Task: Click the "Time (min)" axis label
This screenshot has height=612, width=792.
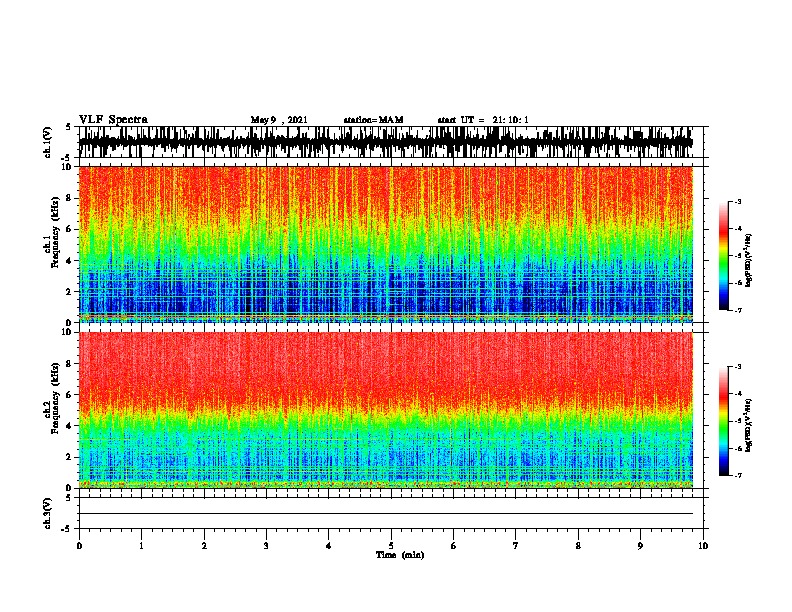Action: click(400, 555)
